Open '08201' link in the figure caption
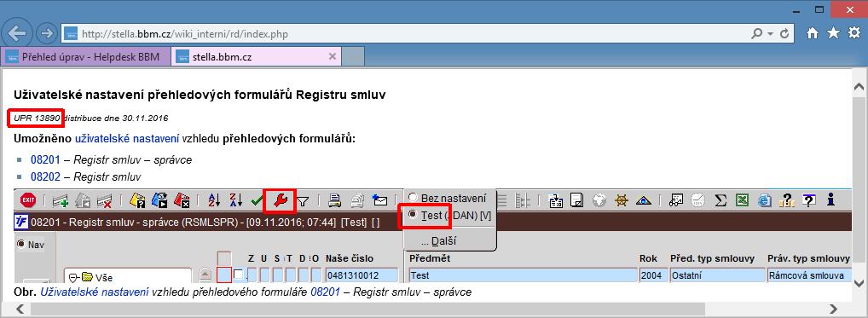868x318 pixels. (325, 292)
